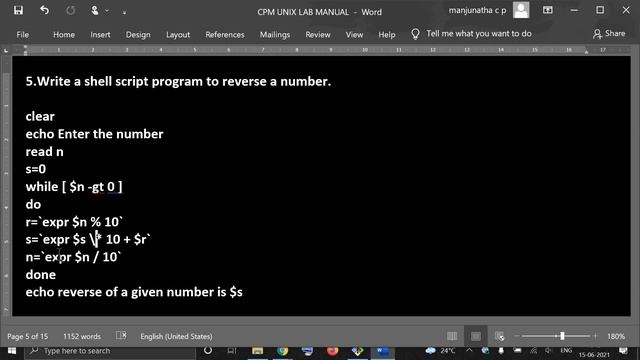Switch to the Home tab
Viewport: 640px width, 360px height.
(64, 35)
